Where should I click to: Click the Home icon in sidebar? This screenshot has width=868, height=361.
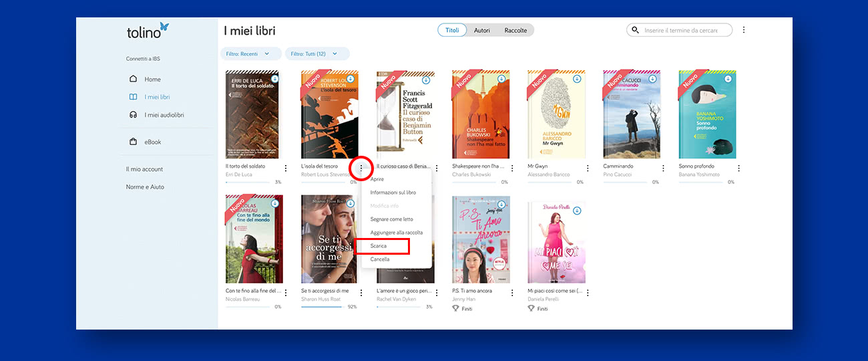(133, 79)
